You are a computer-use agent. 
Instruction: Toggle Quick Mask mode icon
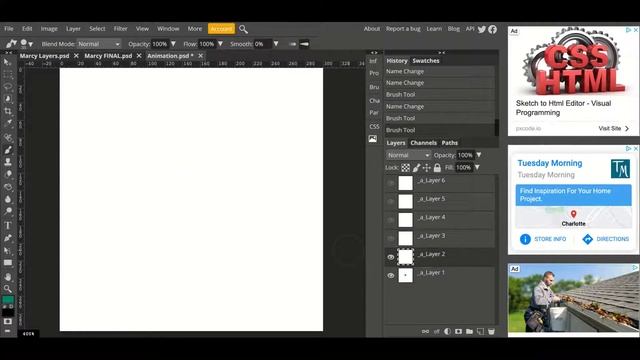[x=7, y=321]
